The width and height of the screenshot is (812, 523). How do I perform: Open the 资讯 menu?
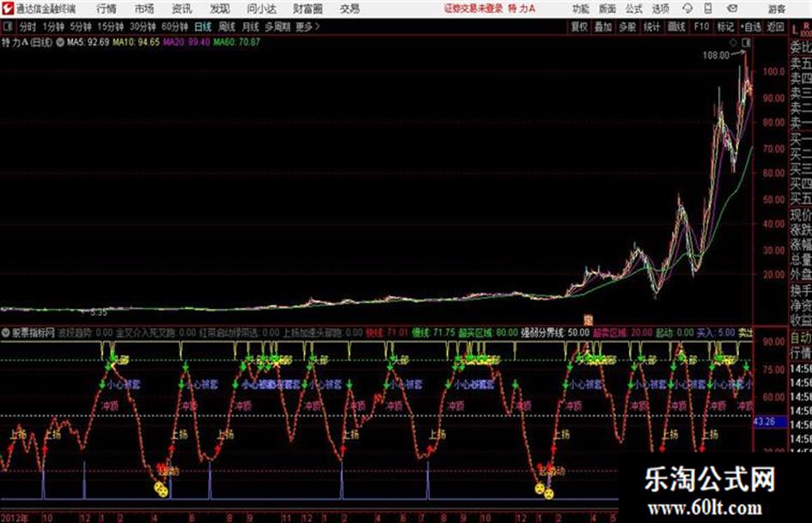pyautogui.click(x=181, y=9)
